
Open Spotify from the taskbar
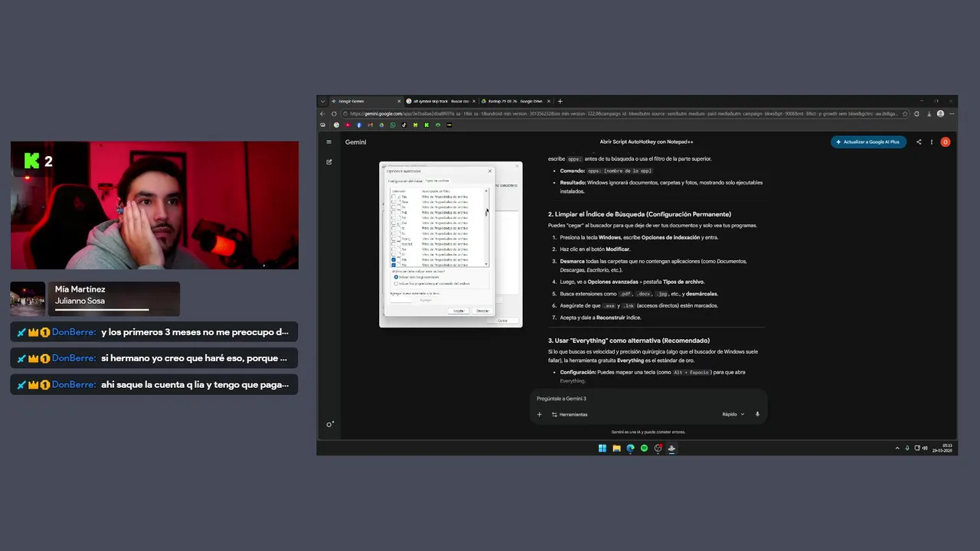tap(644, 448)
